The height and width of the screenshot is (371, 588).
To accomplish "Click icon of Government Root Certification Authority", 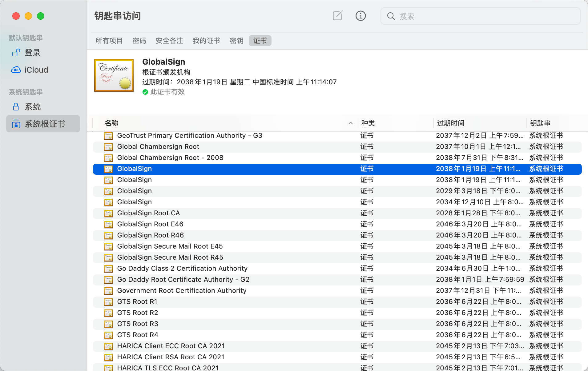I will coord(108,291).
